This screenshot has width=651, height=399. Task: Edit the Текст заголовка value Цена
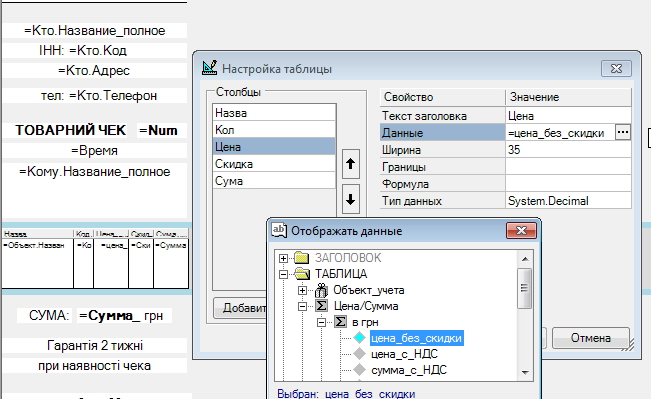tap(568, 115)
